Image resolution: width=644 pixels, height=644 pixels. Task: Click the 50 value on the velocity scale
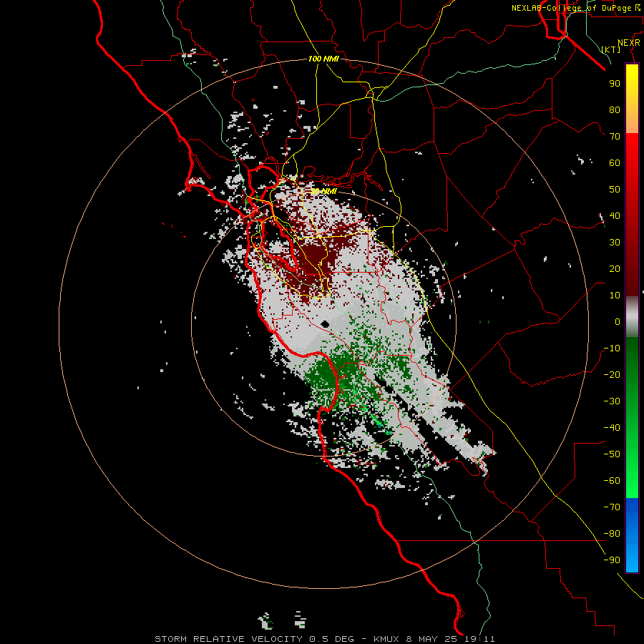pyautogui.click(x=615, y=190)
